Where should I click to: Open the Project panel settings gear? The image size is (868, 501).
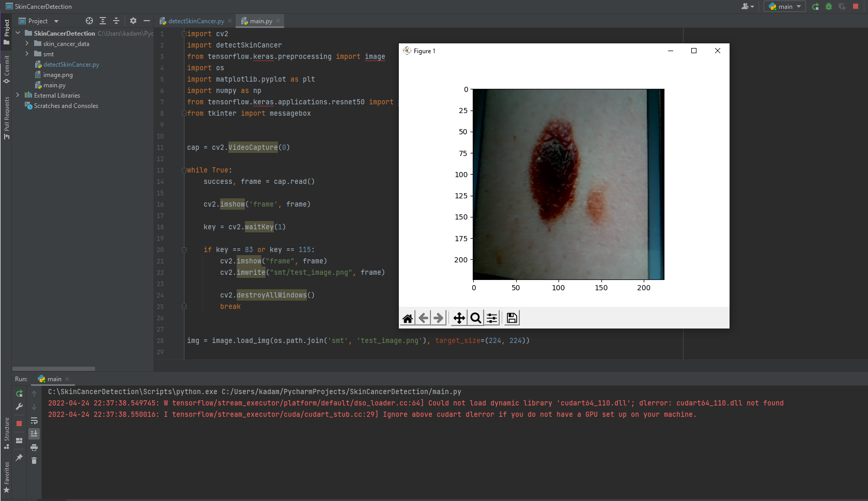[x=133, y=21]
